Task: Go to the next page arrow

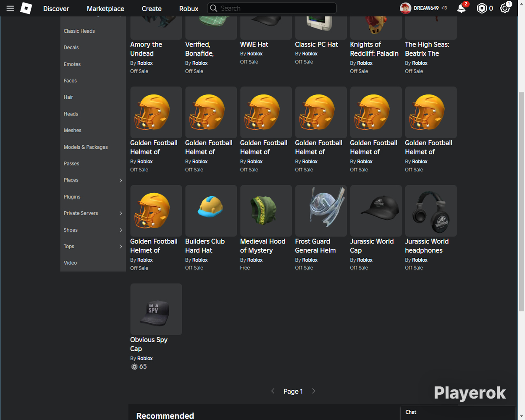Action: (313, 391)
